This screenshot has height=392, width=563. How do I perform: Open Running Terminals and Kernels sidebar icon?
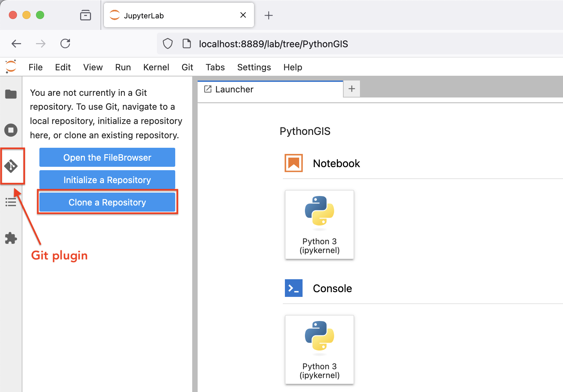(x=11, y=130)
